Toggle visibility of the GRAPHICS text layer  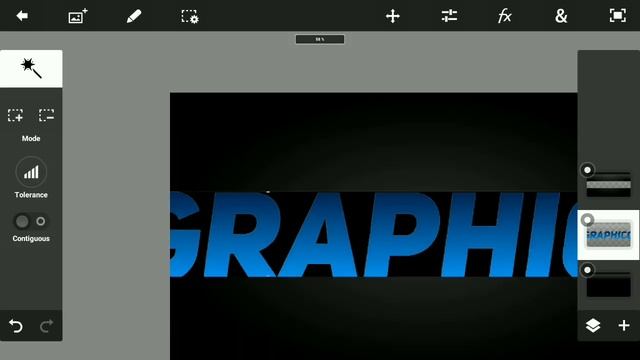587,220
